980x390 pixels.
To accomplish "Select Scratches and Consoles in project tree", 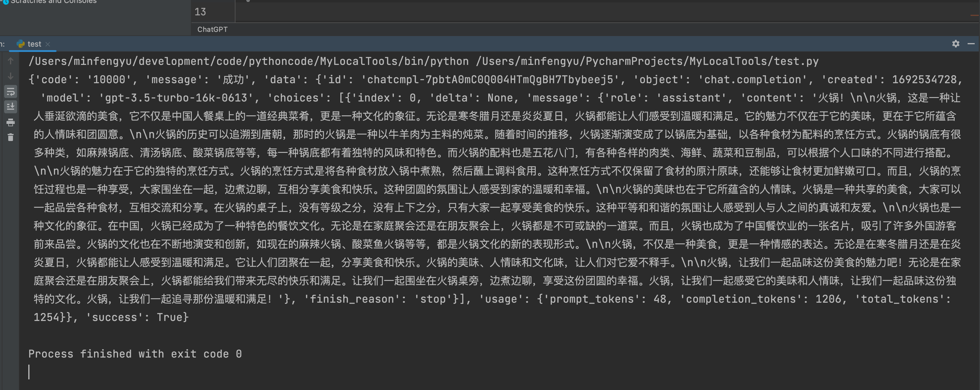I will 53,1.
